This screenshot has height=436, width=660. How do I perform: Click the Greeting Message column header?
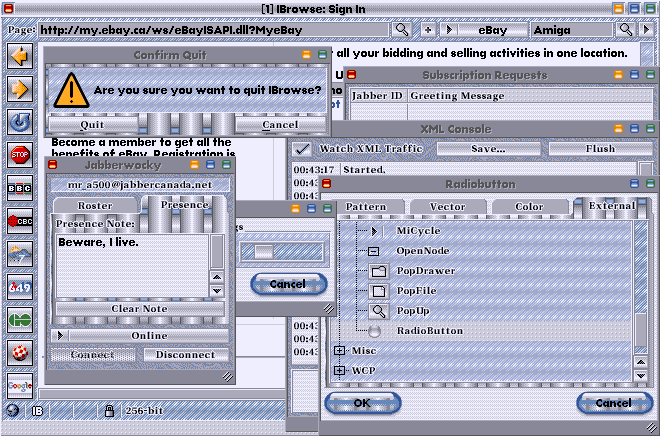[530, 96]
